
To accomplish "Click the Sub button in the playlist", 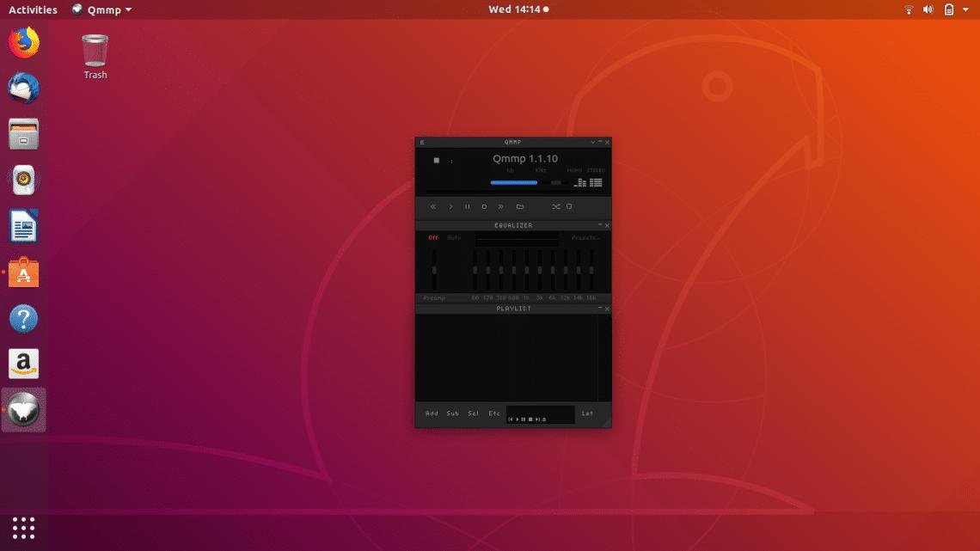I will tap(452, 413).
